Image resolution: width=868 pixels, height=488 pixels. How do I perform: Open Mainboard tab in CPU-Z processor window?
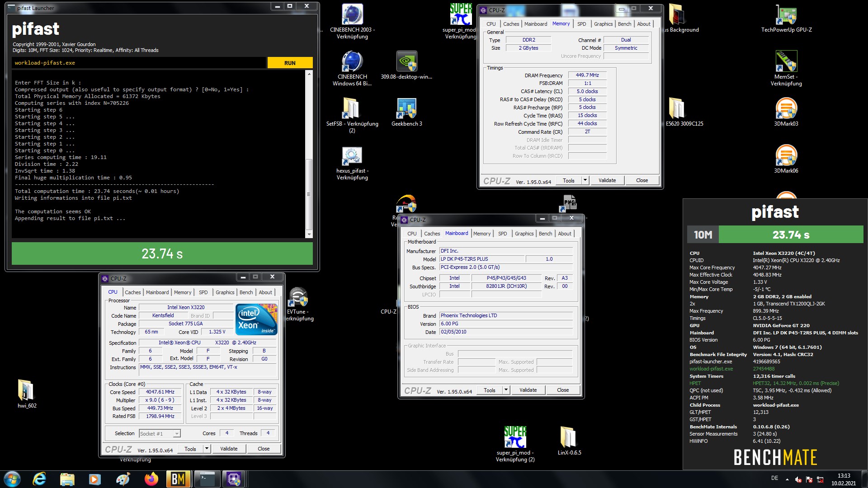coord(157,292)
